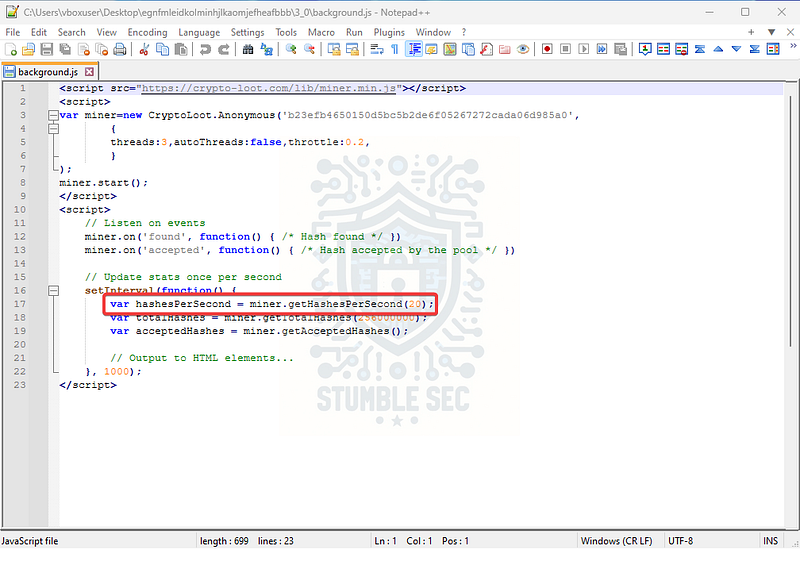This screenshot has width=800, height=572.
Task: Run macro multiple times icon
Action: [x=602, y=49]
